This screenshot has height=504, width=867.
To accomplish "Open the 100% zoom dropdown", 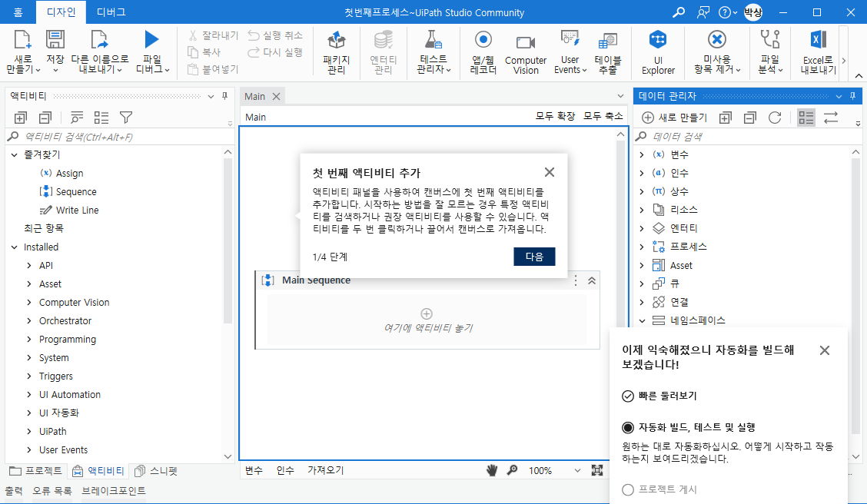I will (x=577, y=471).
